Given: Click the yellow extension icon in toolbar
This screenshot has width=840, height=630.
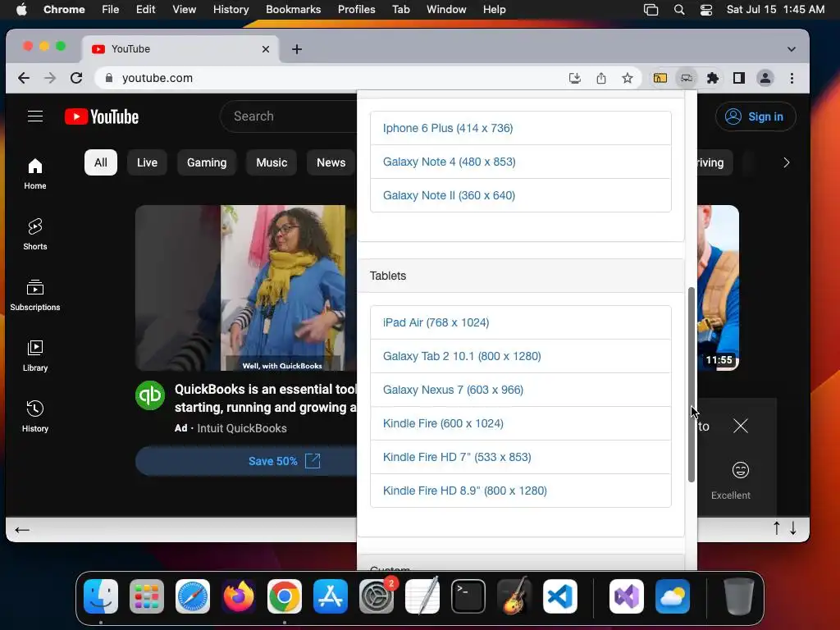Looking at the screenshot, I should [660, 78].
